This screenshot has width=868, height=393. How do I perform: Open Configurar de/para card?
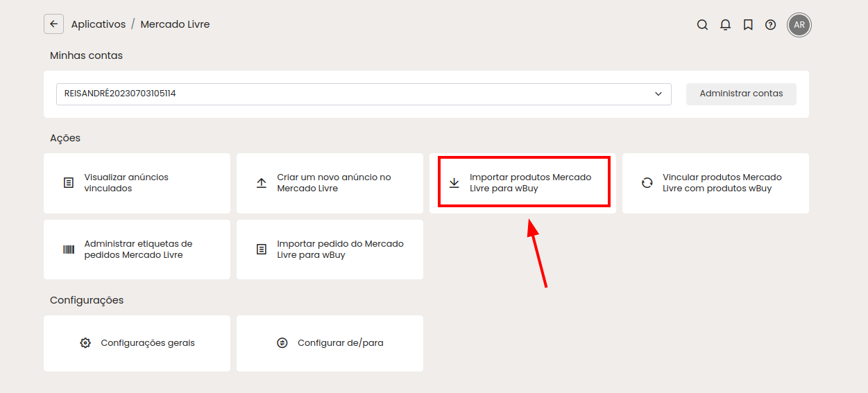point(330,343)
